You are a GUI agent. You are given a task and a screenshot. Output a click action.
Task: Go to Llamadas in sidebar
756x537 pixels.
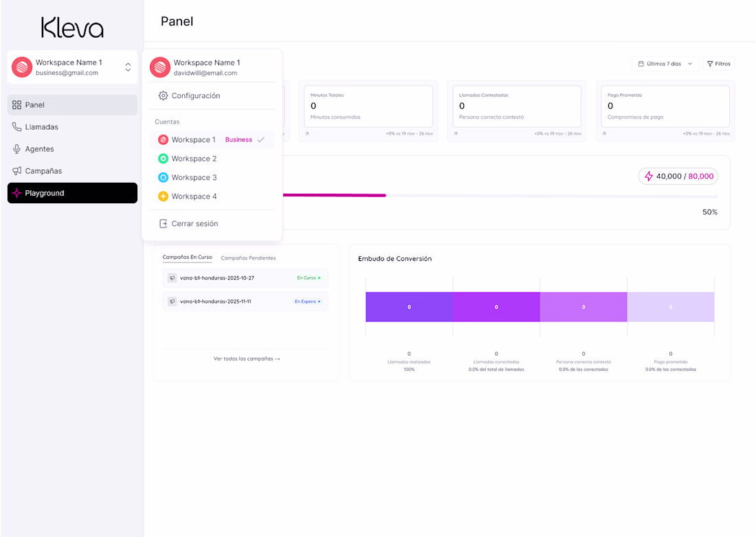tap(72, 126)
